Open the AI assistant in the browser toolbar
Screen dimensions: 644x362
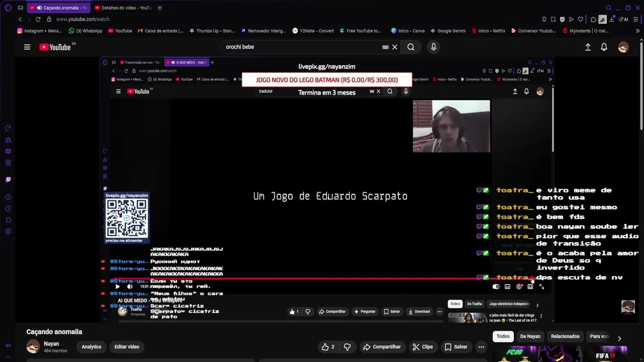point(624,19)
